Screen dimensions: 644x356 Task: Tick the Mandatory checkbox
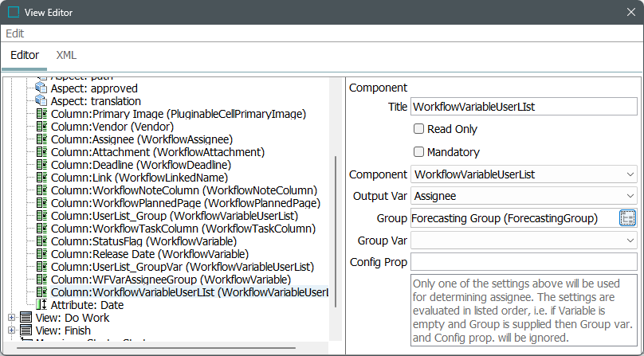coord(418,151)
